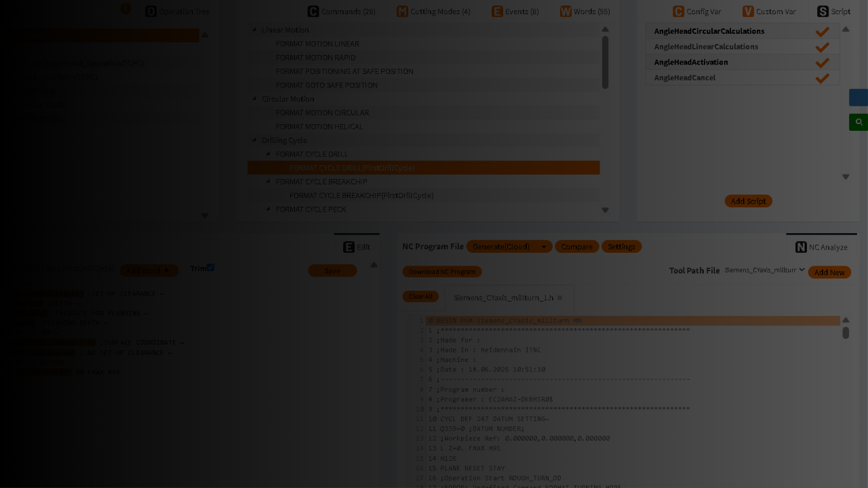Click the Download NC Program button
This screenshot has width=868, height=488.
click(441, 272)
